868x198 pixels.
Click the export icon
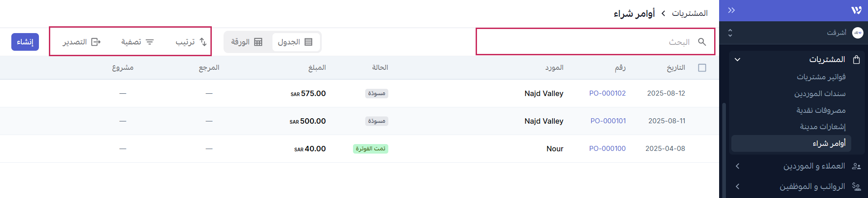96,42
